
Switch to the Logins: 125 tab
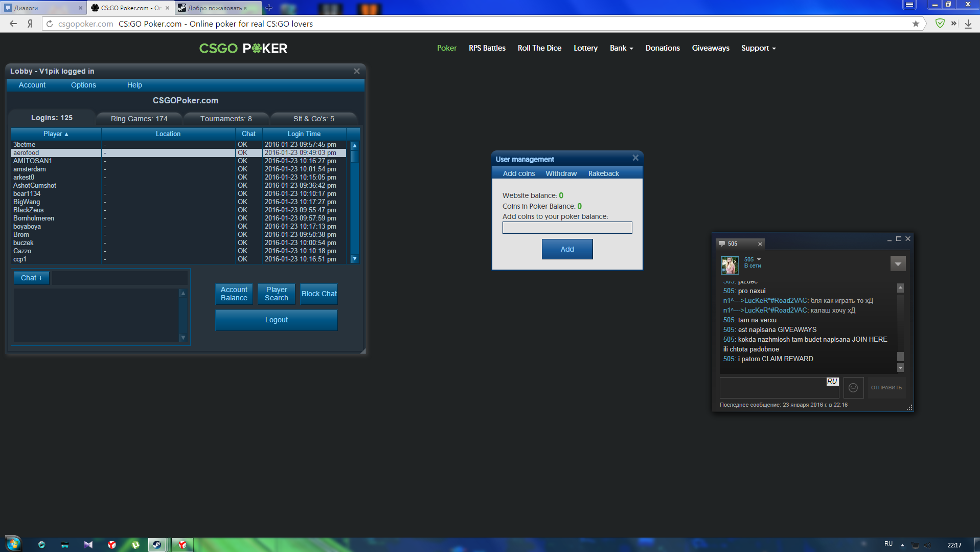coord(52,118)
